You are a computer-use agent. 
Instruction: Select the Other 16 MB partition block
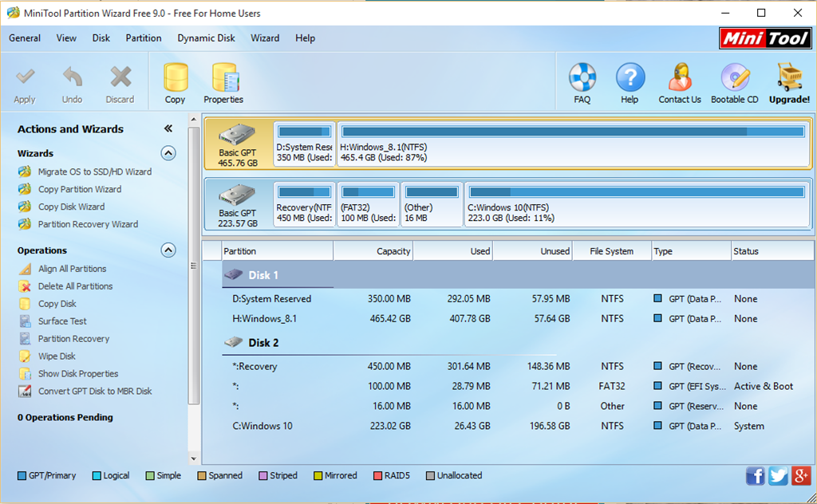[x=432, y=204]
